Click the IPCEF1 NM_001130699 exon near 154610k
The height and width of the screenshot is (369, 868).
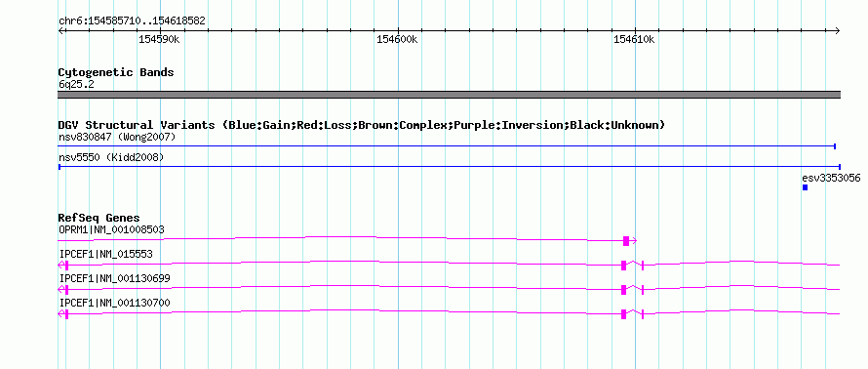pyautogui.click(x=623, y=290)
